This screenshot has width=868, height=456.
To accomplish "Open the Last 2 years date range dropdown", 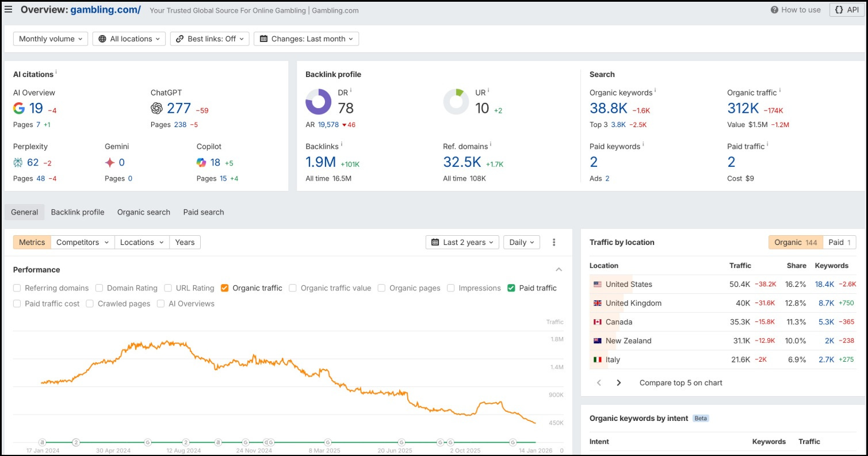I will pos(462,242).
